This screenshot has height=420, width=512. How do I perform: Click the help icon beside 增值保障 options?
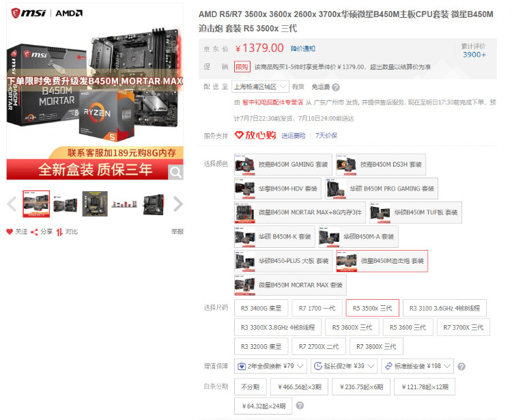tap(461, 367)
